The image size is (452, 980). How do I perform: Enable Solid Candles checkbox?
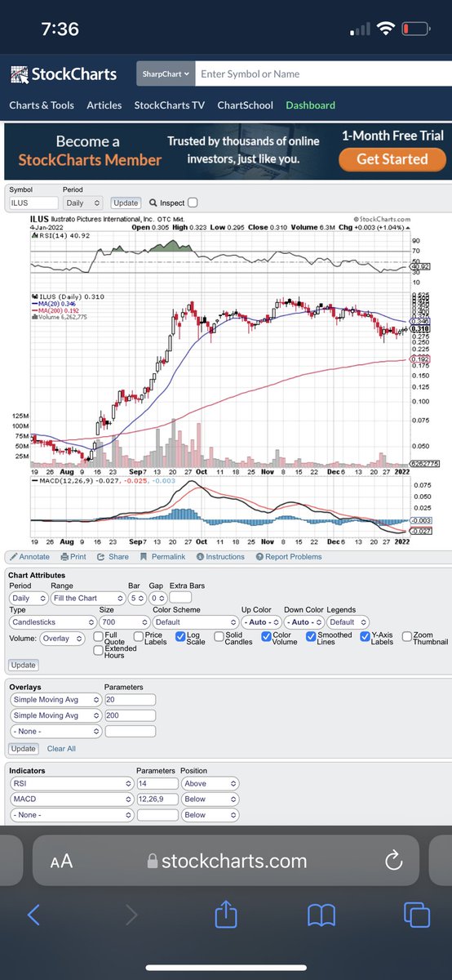click(219, 636)
